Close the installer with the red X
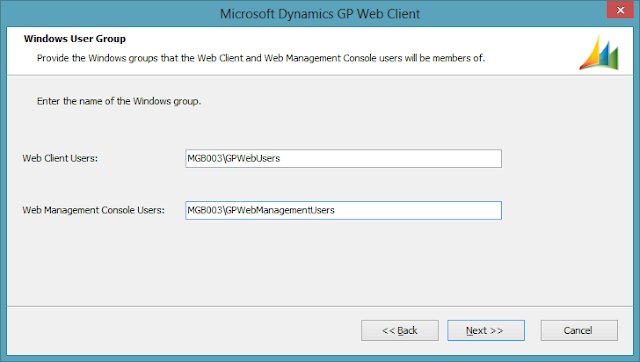The image size is (640, 362). pyautogui.click(x=620, y=10)
